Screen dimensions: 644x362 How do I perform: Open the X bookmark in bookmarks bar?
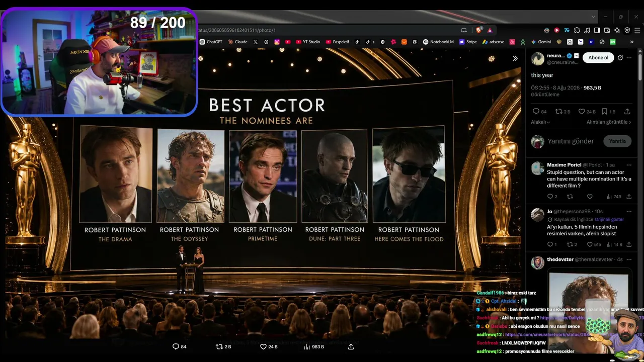coord(256,42)
